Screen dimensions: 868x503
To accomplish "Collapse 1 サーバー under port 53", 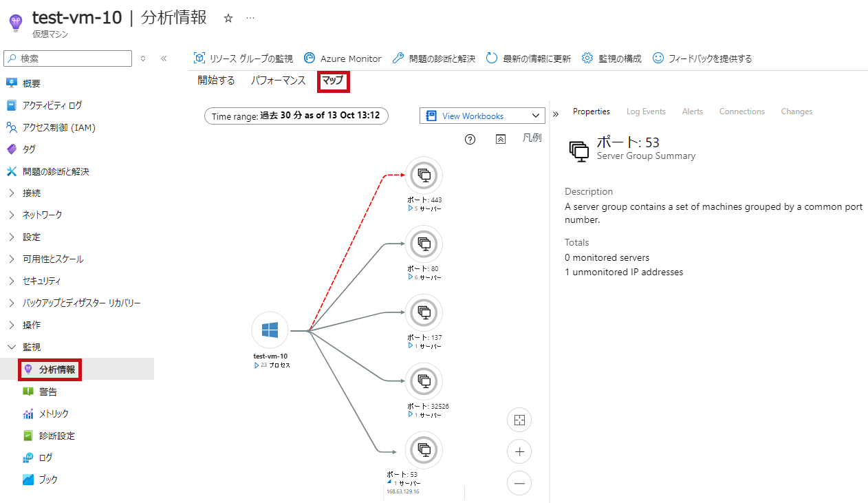I will click(x=404, y=483).
